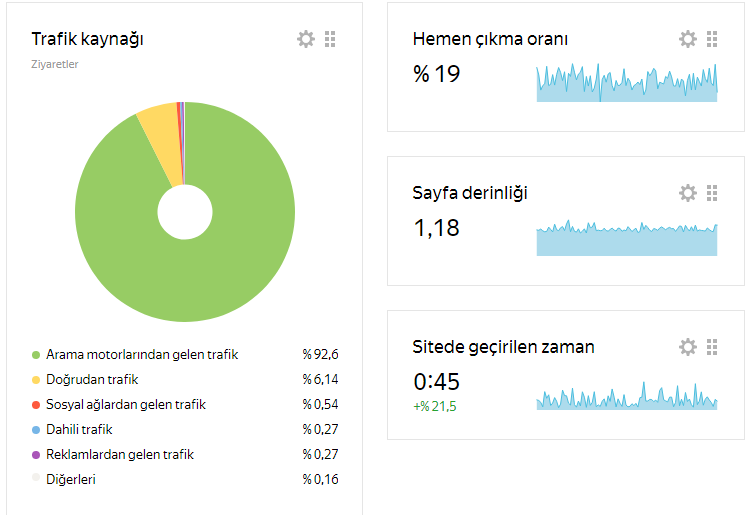Click the Sitede geçirilen zaman sparkline chart
Viewport: 746px width, 515px height.
(627, 396)
